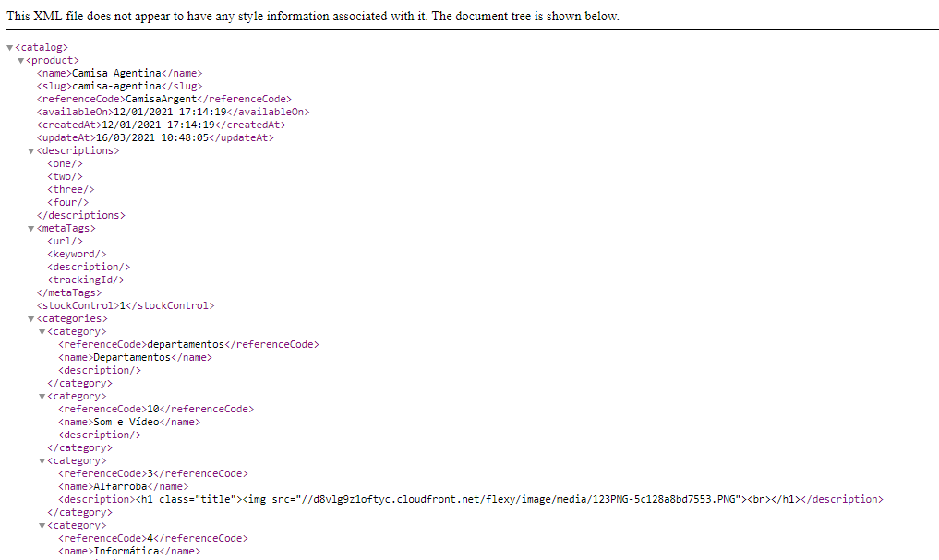Click the empty '<url/>' element
Image resolution: width=939 pixels, height=560 pixels.
click(x=66, y=241)
